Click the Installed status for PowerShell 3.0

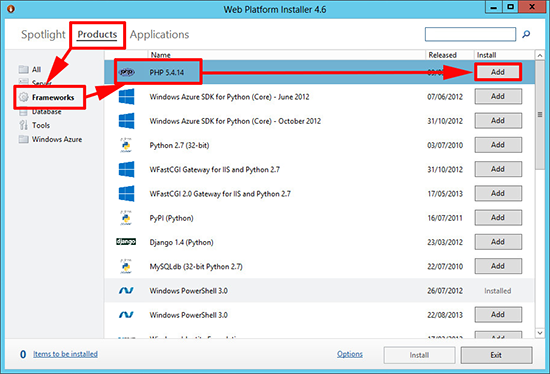497,290
